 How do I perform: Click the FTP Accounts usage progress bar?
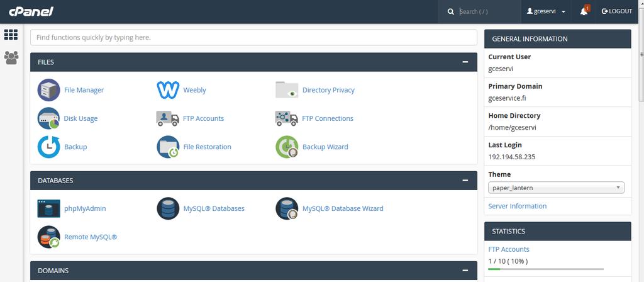pos(546,269)
